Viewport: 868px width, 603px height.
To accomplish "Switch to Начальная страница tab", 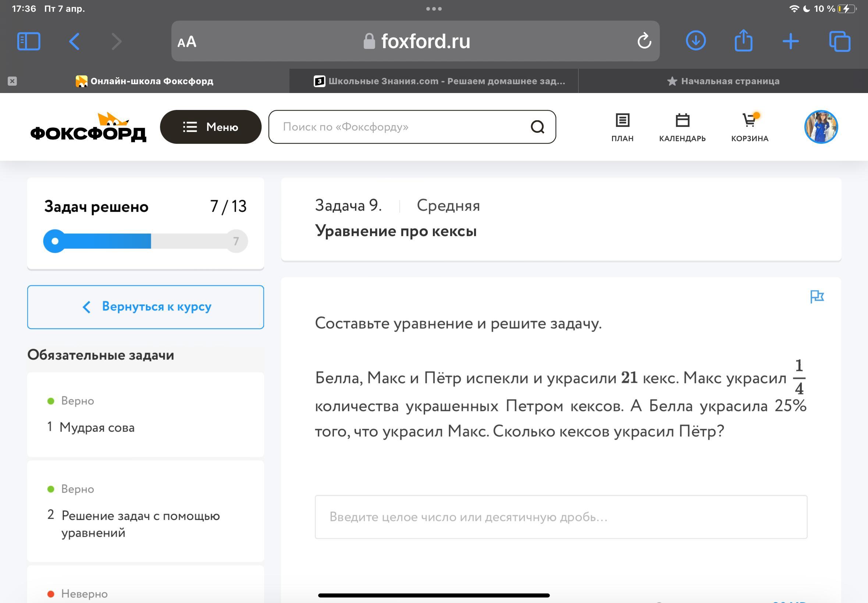I will [x=722, y=81].
